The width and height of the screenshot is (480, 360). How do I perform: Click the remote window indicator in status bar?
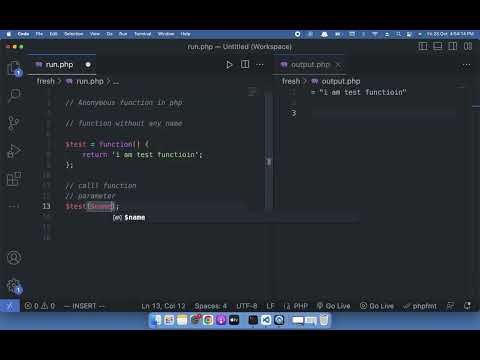coord(10,306)
